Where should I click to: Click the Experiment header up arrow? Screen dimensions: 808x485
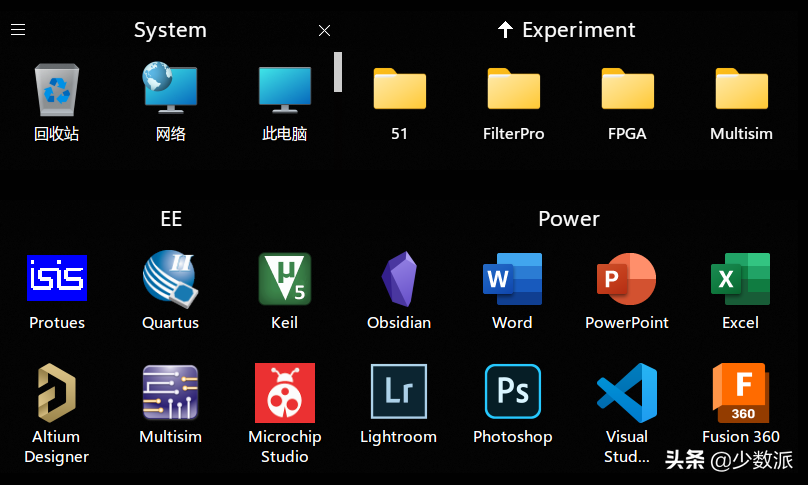[505, 30]
